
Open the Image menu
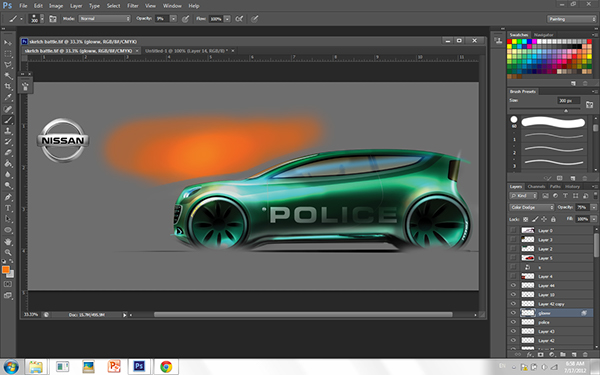[56, 6]
